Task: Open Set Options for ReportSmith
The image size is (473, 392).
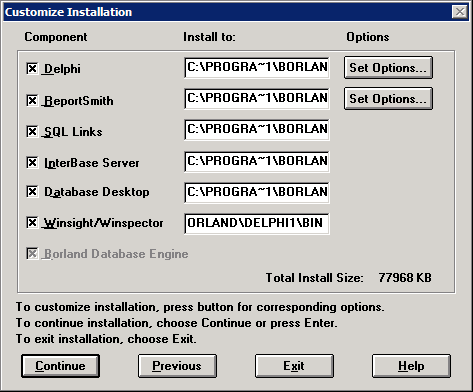Action: (x=388, y=99)
